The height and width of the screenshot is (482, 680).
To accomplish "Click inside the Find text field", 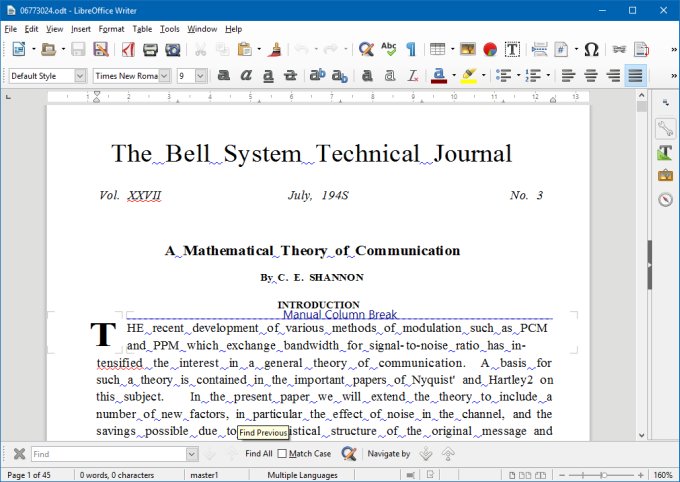I will coord(109,454).
